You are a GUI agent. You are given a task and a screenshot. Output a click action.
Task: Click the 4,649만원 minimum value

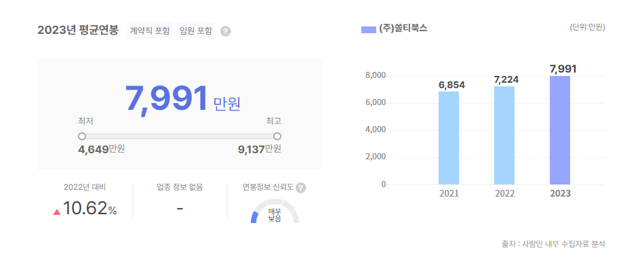pos(102,149)
